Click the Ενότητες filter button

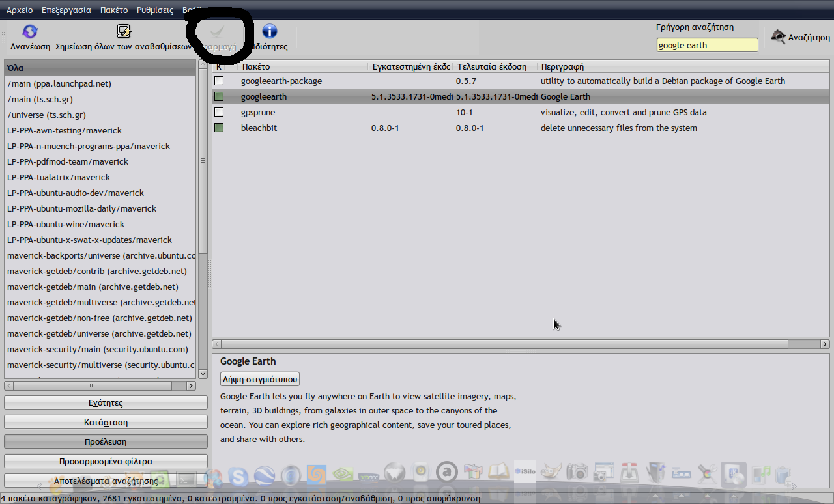point(106,403)
